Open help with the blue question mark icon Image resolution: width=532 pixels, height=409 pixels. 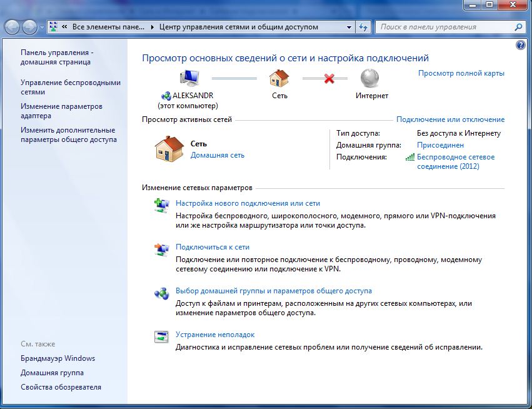[x=520, y=46]
